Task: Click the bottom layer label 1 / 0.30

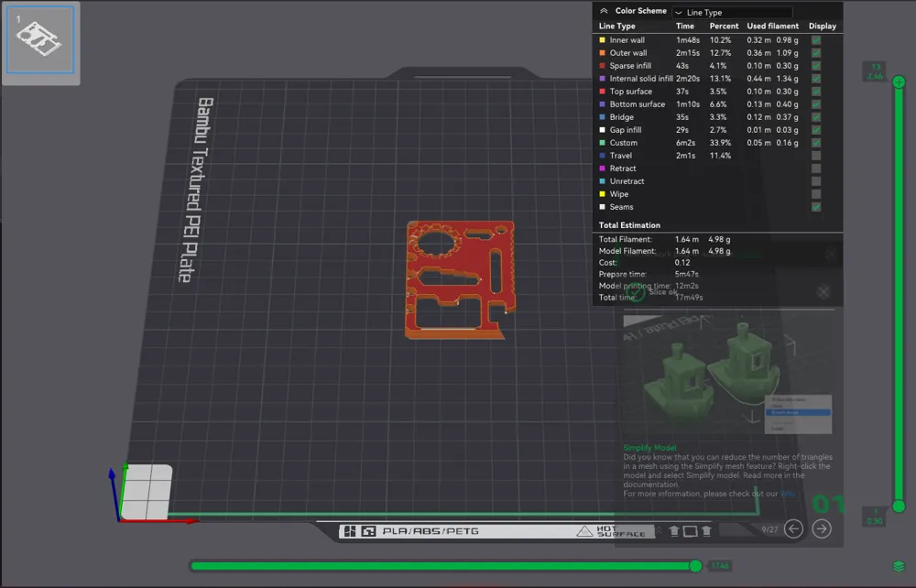Action: tap(875, 517)
